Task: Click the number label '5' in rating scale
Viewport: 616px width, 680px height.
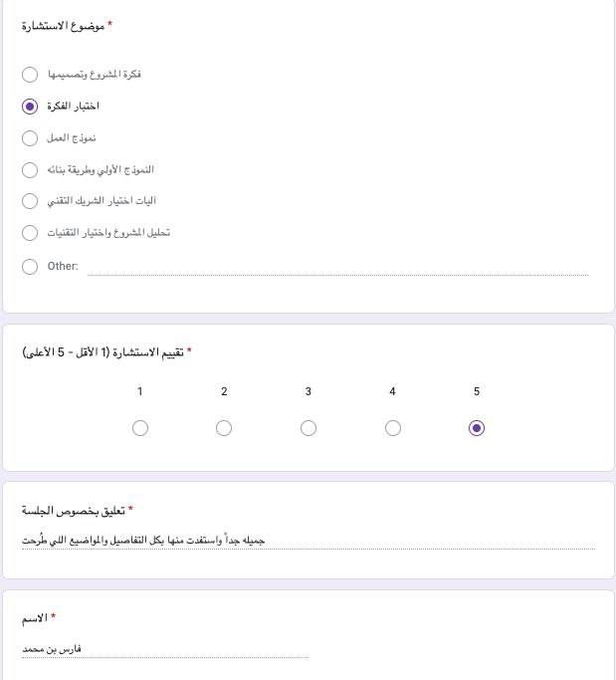Action: coord(477,392)
